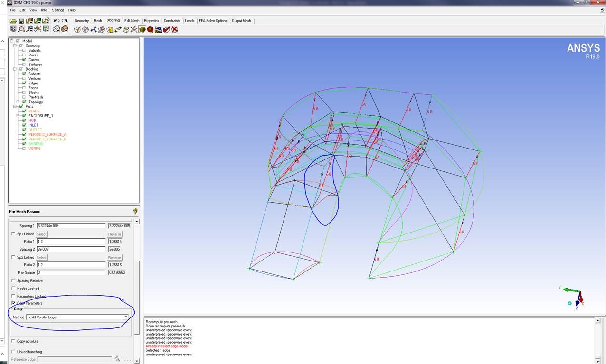Screen dimensions: 606x364
Task: Click the Save project floppy icon
Action: 21,21
